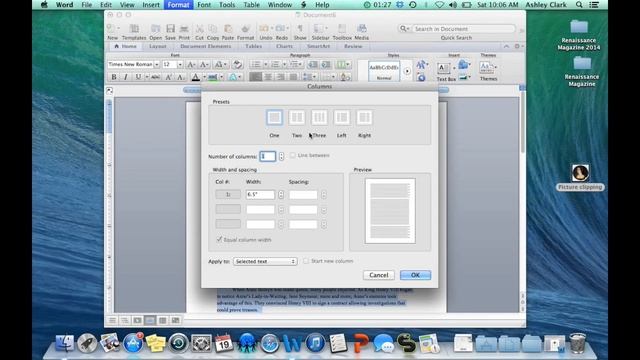Click the Center Text icon in ribbon
Screen dimensions: 640x360
[x=268, y=77]
